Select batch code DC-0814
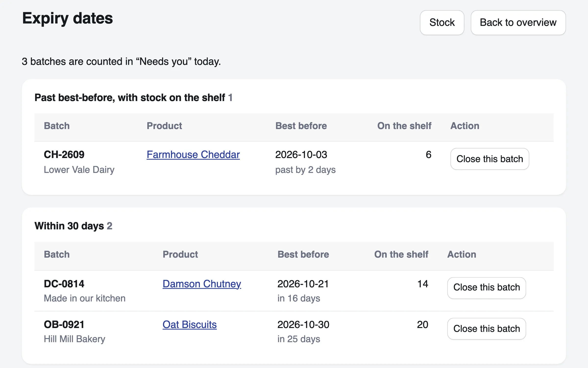 64,284
